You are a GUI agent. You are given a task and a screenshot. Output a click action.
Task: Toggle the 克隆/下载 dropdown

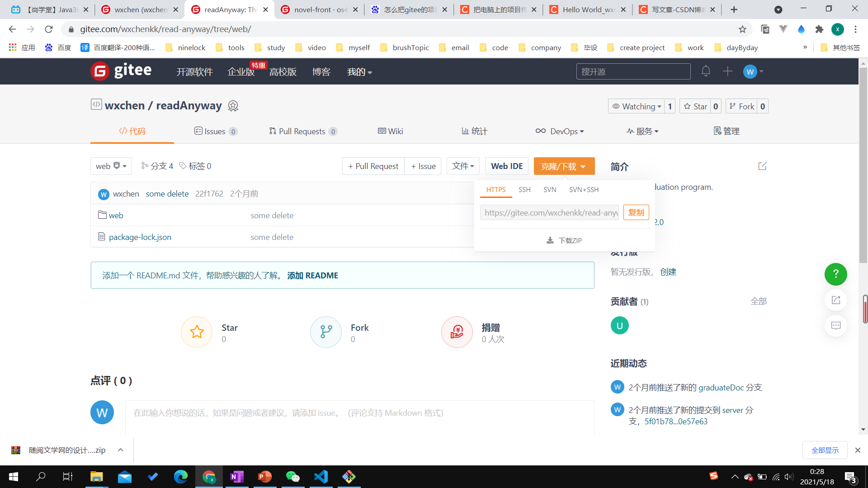(564, 166)
